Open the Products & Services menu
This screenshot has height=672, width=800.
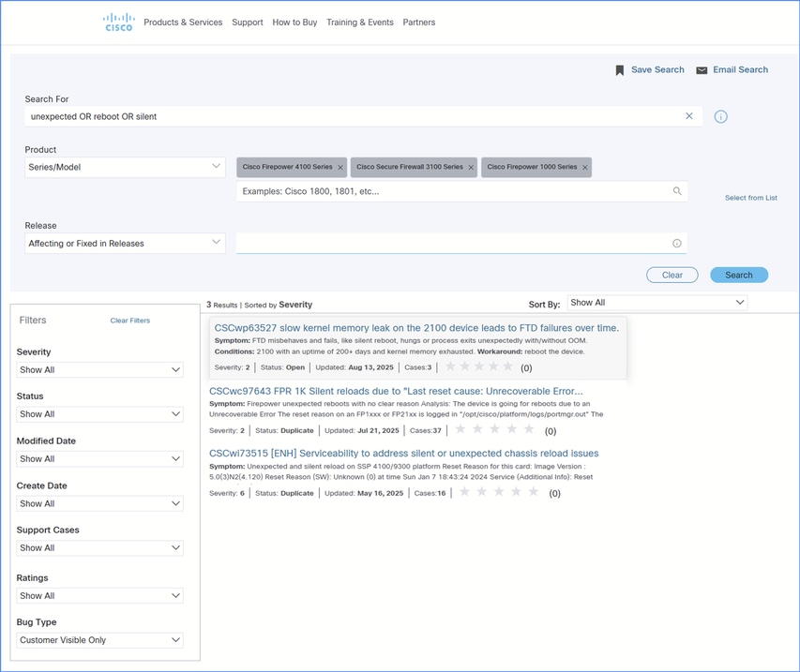183,22
